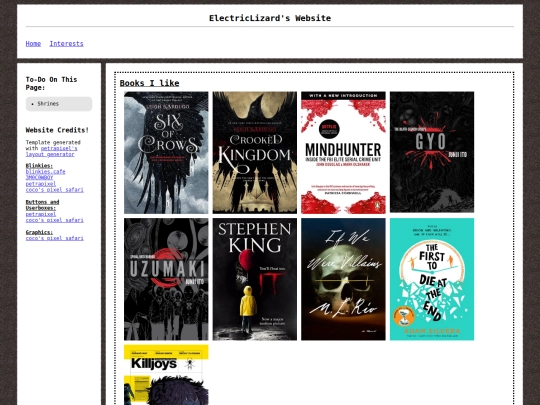The height and width of the screenshot is (405, 540).
Task: Click the Gyo book cover by Junji Ito
Action: [432, 152]
